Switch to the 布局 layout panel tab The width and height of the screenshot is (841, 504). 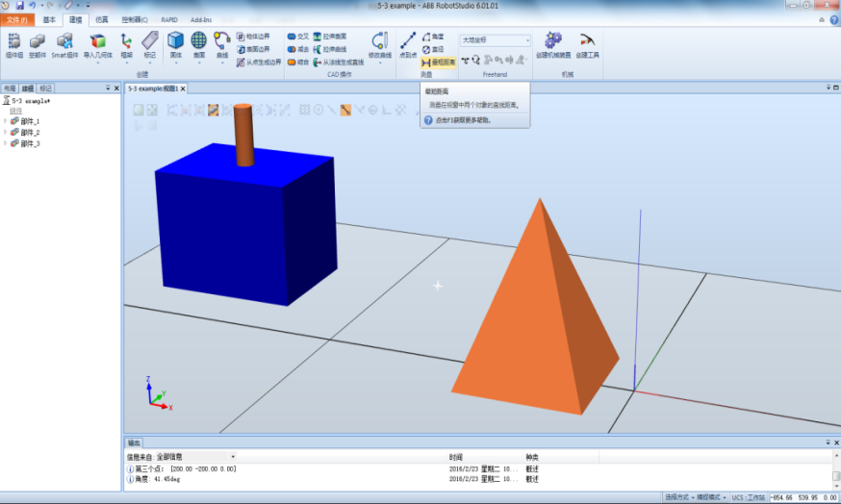[10, 88]
